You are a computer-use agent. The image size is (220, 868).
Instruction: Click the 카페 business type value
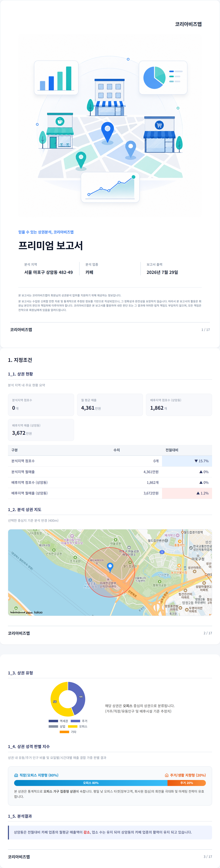(x=89, y=272)
